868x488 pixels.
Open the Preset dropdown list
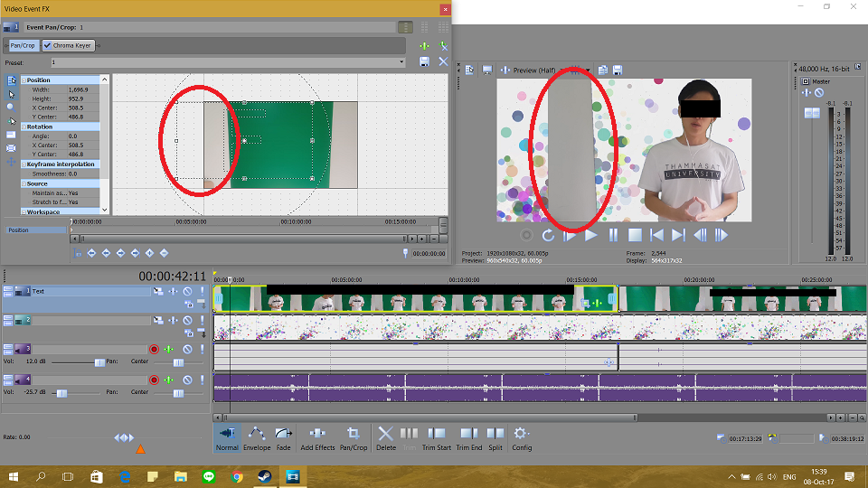[401, 62]
